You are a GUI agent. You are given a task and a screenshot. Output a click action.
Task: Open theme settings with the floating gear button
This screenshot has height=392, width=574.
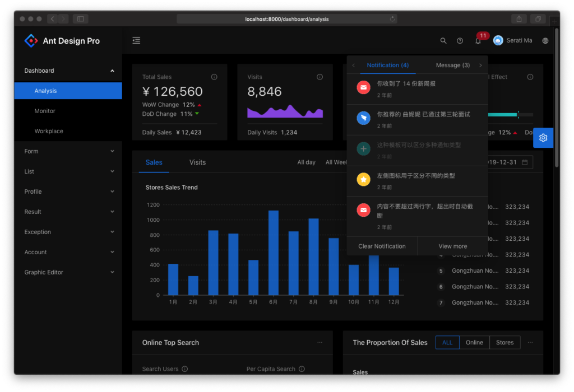[x=543, y=137]
